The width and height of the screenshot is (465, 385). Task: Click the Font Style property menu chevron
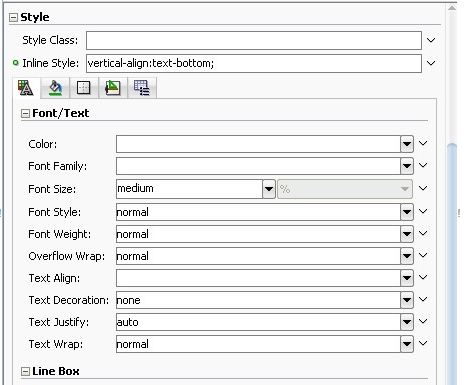click(423, 211)
